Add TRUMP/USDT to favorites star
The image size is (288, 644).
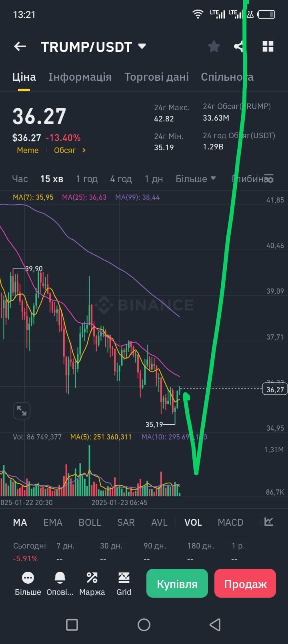214,47
